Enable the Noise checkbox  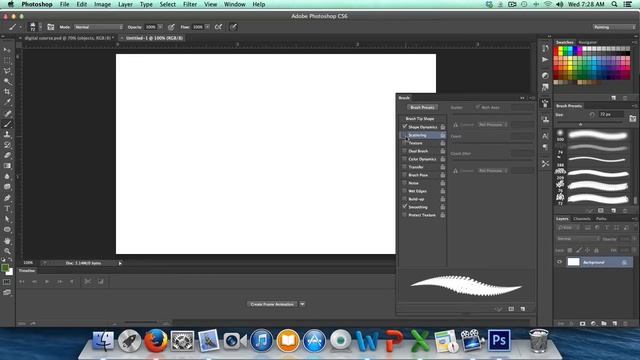click(404, 183)
